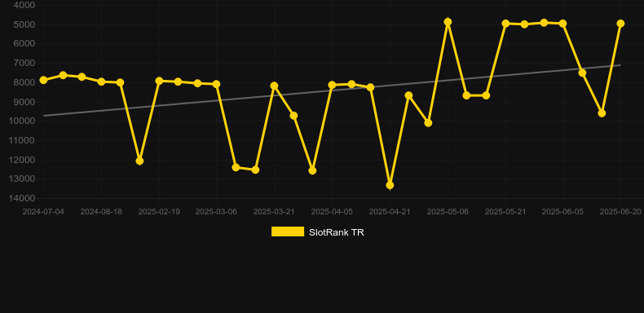Select the data point above the 2025-04-05 label
Viewport: 644px width, 313px height.
332,85
